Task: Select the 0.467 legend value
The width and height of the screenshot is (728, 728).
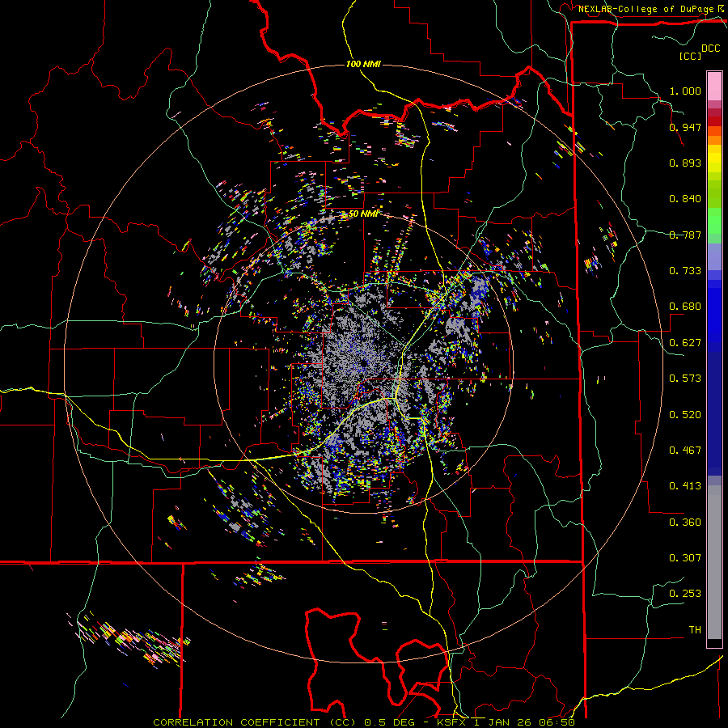Action: [x=685, y=451]
